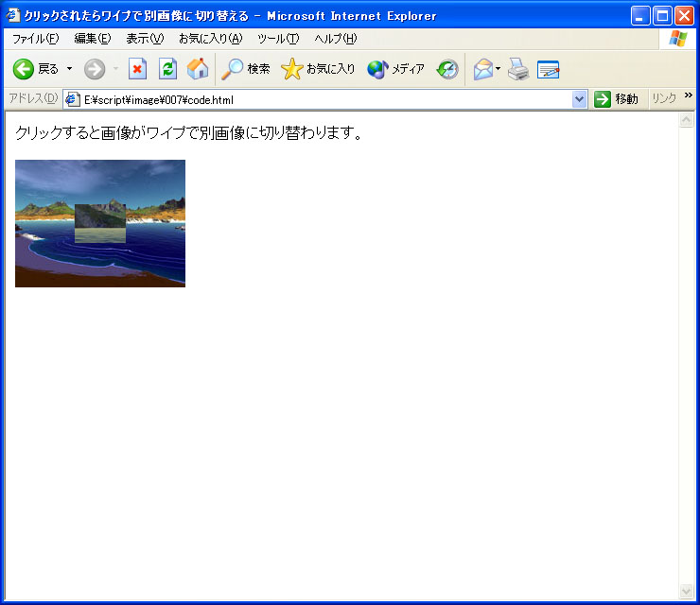This screenshot has width=700, height=605.
Task: Click the landscape image to wipe-switch
Action: click(100, 223)
